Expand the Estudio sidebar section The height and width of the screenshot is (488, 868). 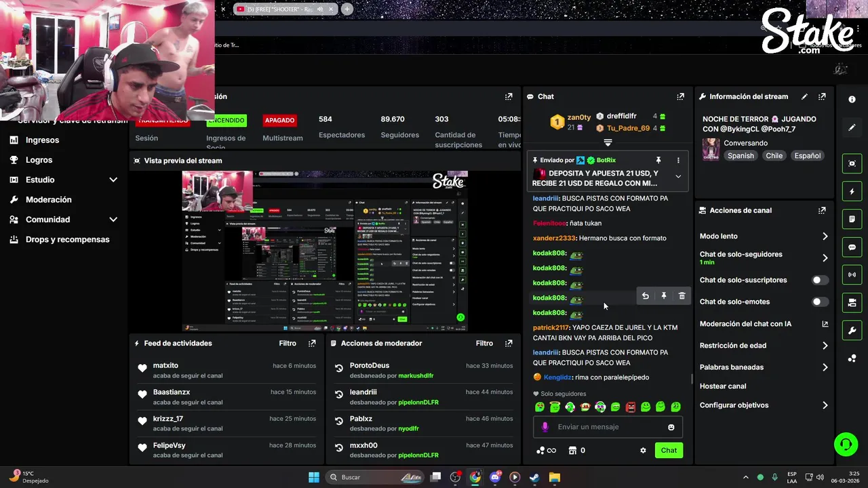[x=64, y=180]
